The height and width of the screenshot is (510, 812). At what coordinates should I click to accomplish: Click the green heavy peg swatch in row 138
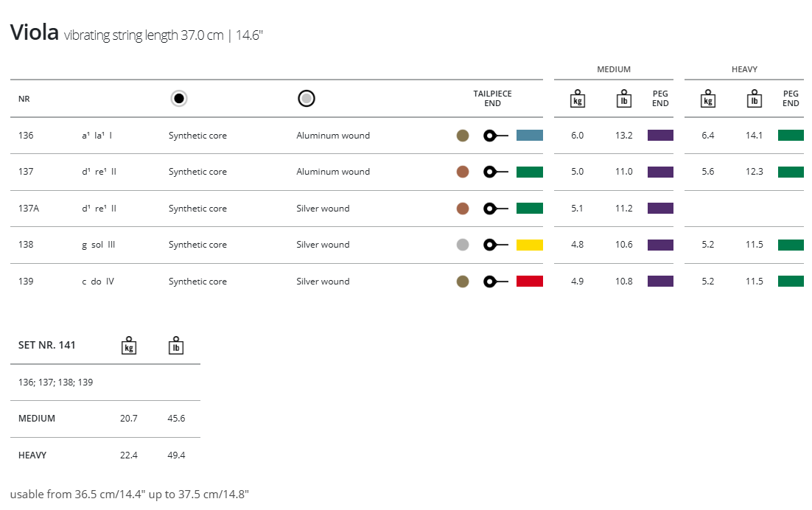[x=791, y=245]
